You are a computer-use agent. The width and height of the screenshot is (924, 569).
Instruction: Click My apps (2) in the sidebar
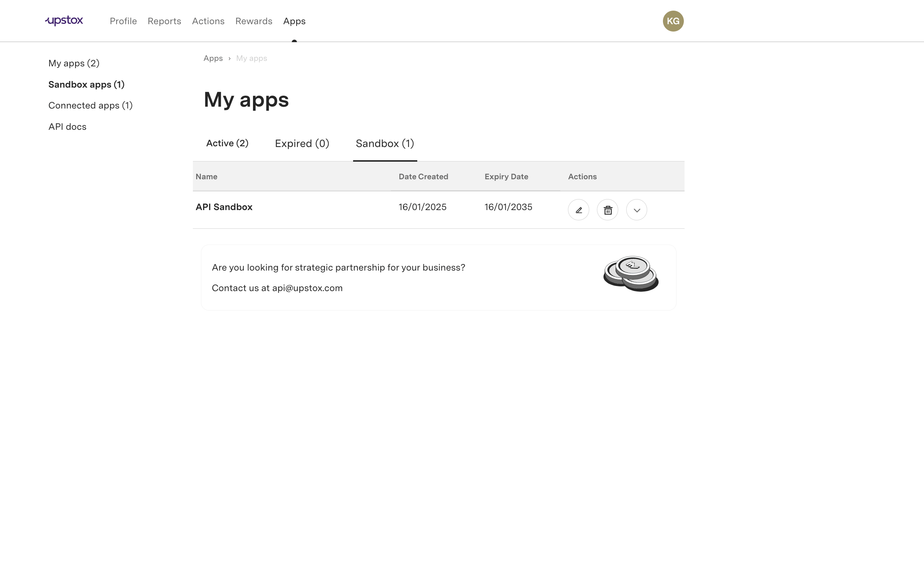(74, 63)
